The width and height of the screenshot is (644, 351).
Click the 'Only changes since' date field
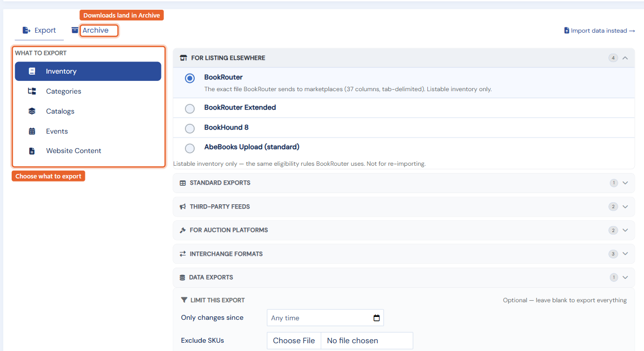pos(325,318)
